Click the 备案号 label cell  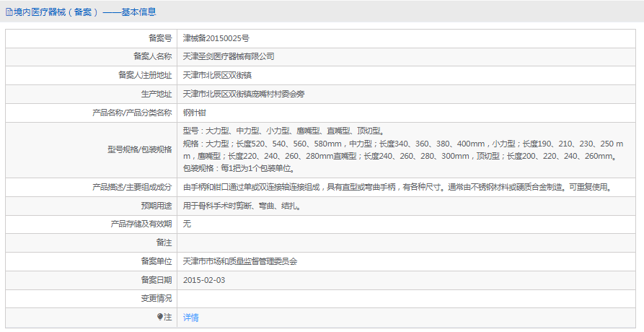click(91, 38)
